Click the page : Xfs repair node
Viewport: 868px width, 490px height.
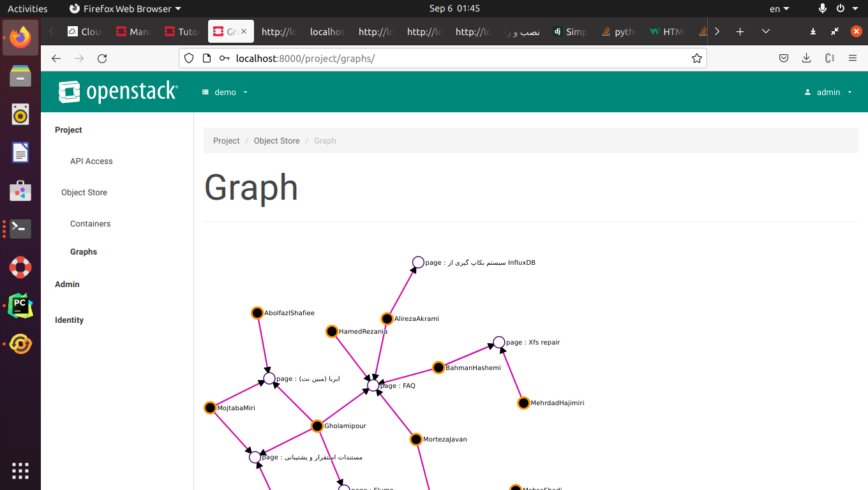click(499, 342)
